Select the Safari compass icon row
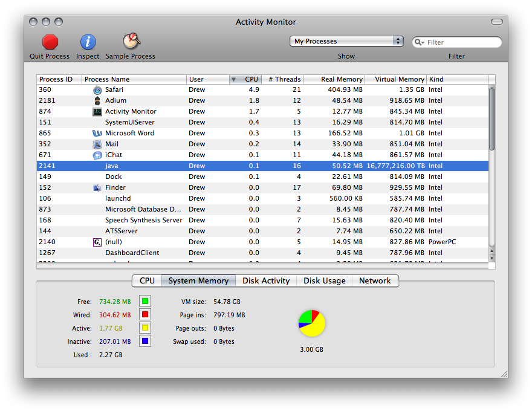Viewport: 532px width, 411px height. 97,90
